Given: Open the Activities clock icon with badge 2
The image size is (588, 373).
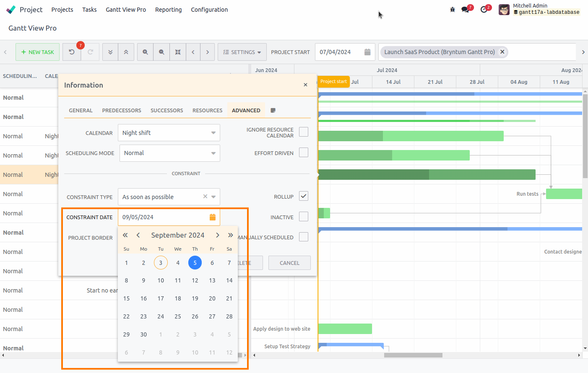Looking at the screenshot, I should pyautogui.click(x=484, y=8).
